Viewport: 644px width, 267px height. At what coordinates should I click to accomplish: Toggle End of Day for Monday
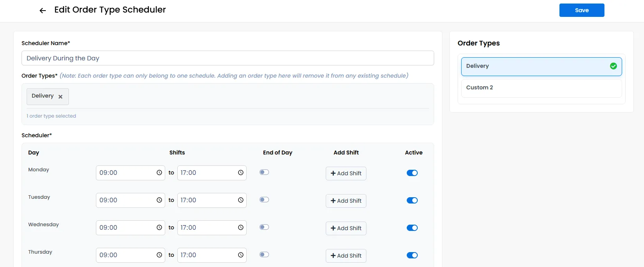click(x=264, y=172)
